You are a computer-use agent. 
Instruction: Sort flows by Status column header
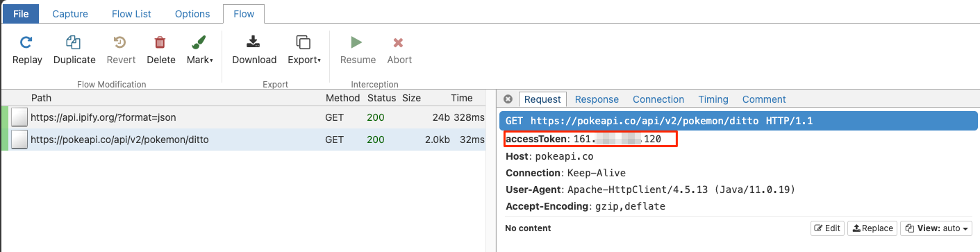[381, 98]
